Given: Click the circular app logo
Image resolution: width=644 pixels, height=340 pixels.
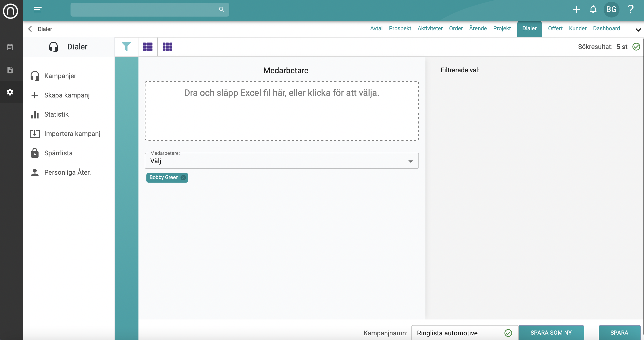Looking at the screenshot, I should pyautogui.click(x=11, y=11).
